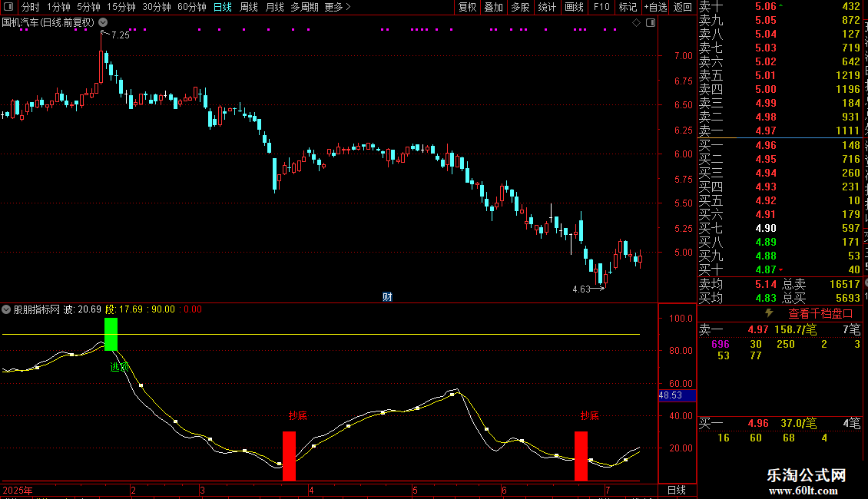Open the 统计 statistics tool

pos(547,7)
